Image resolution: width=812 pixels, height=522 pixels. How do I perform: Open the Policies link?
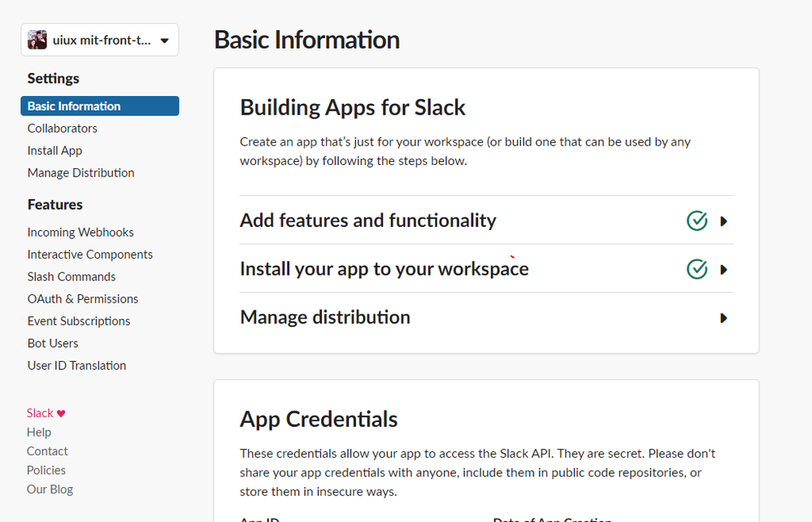(x=46, y=471)
